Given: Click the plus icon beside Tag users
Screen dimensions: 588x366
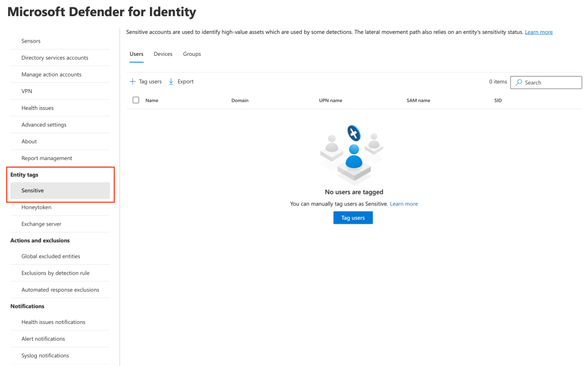Looking at the screenshot, I should pos(133,81).
